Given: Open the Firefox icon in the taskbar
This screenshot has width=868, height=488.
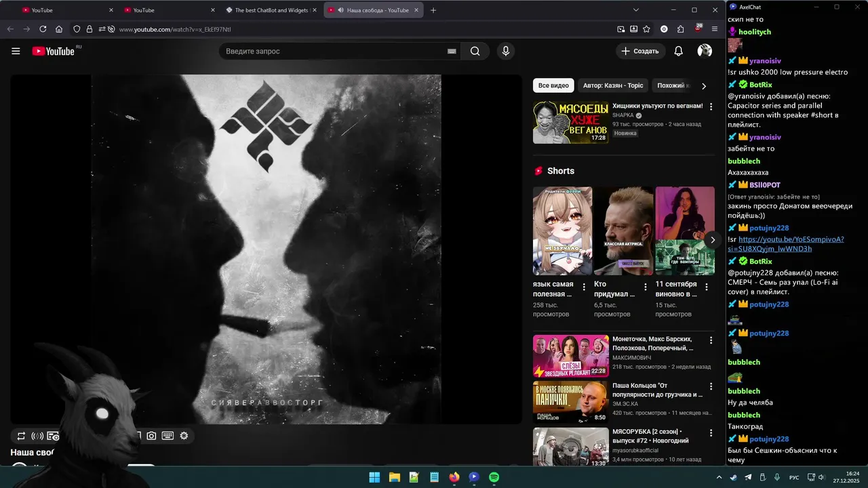Looking at the screenshot, I should (454, 477).
